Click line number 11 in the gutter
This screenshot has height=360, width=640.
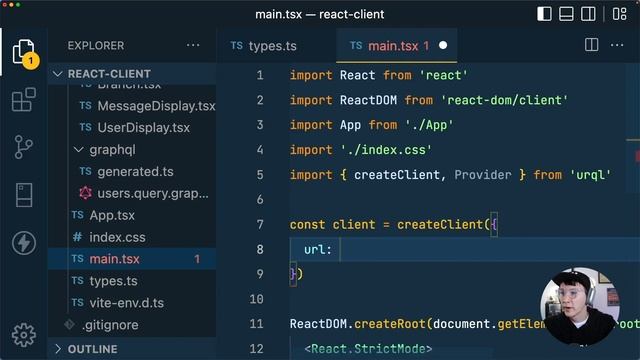[x=256, y=324]
